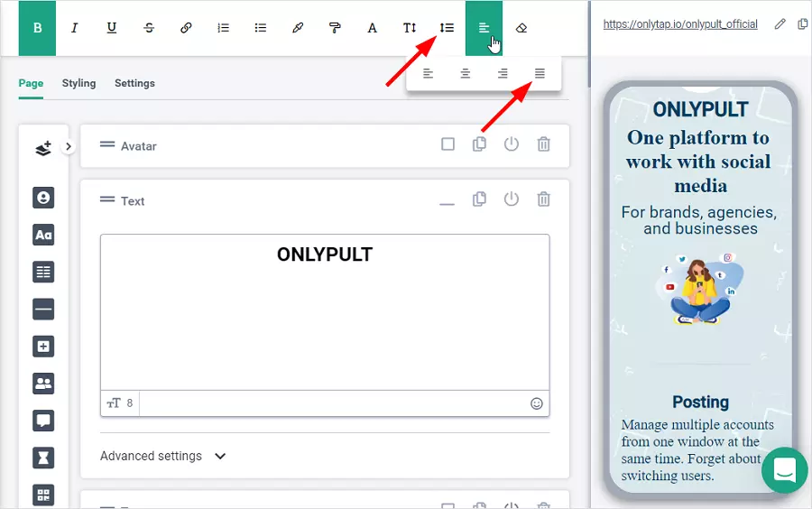Delete the Avatar block
The width and height of the screenshot is (812, 509).
pyautogui.click(x=543, y=144)
